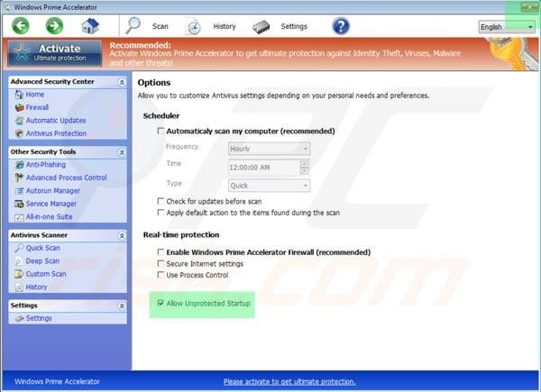Screen dimensions: 541x392
Task: Toggle Secure Internet settings checkbox
Action: coord(160,263)
